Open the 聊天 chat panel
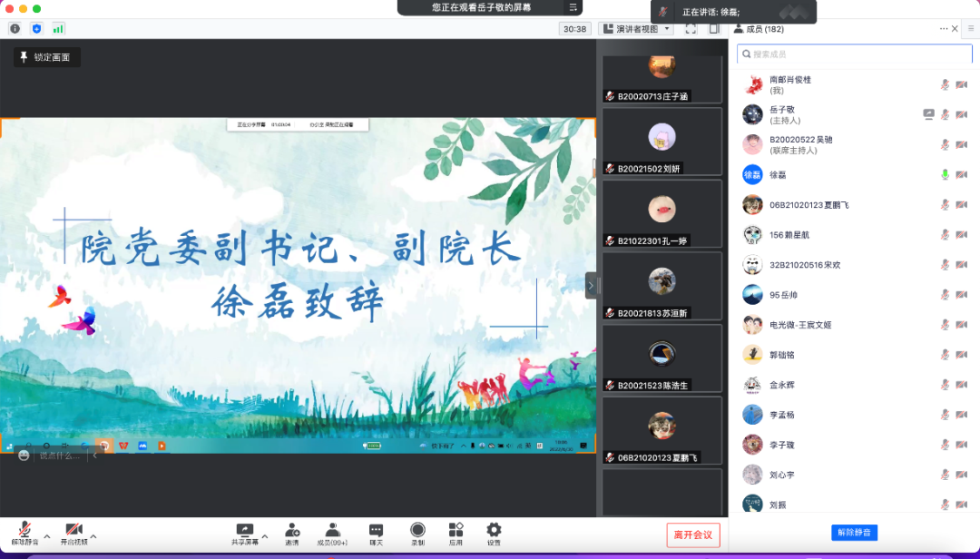Screen dimensions: 980x559 [376, 534]
